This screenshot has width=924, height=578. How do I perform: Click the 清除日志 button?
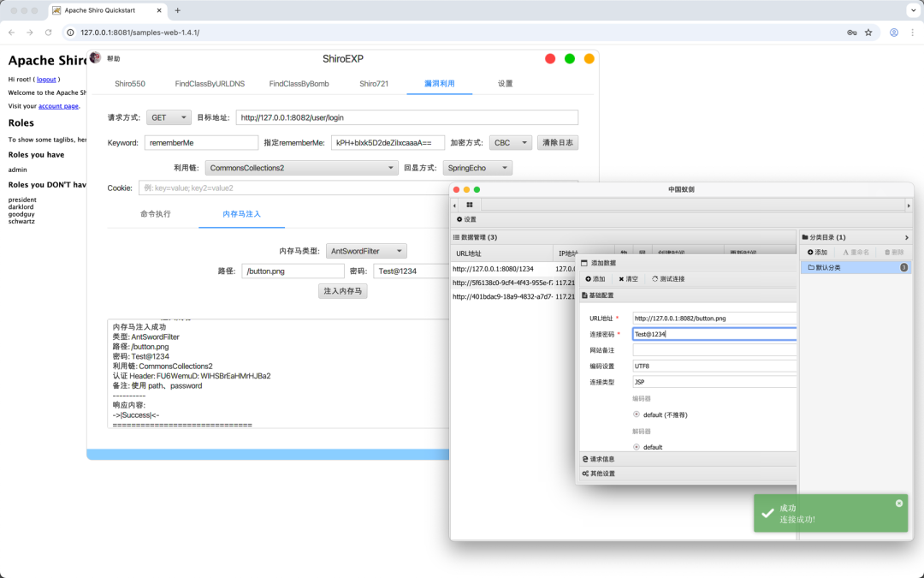[x=558, y=143]
